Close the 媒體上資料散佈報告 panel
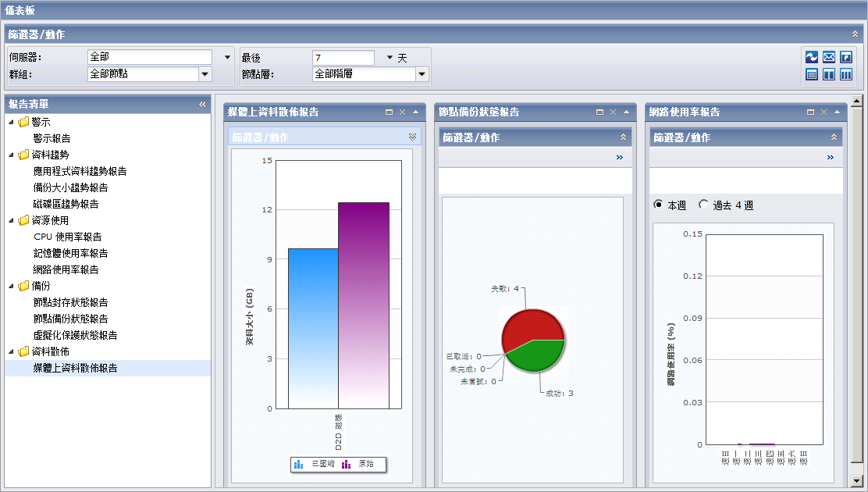Image resolution: width=868 pixels, height=492 pixels. pos(403,112)
